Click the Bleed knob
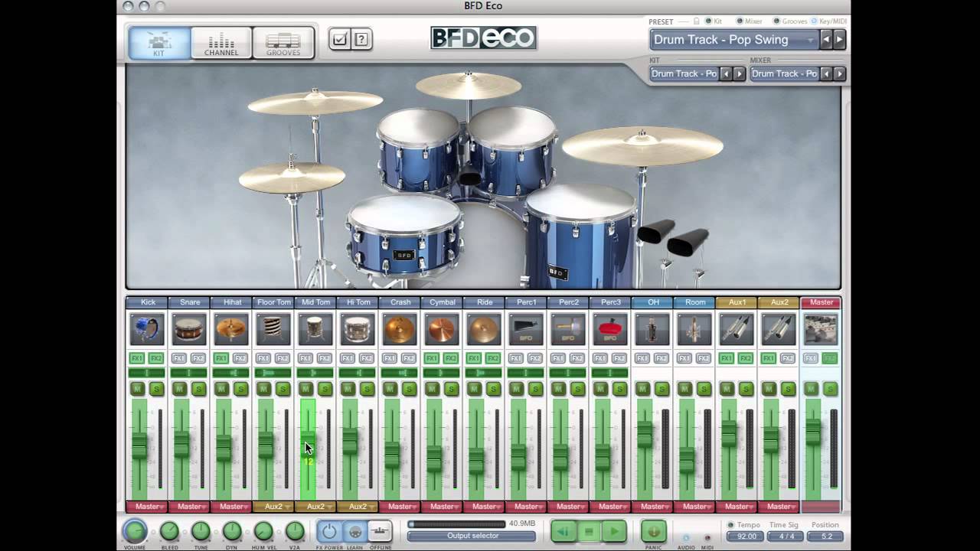The width and height of the screenshot is (980, 551). [x=169, y=531]
